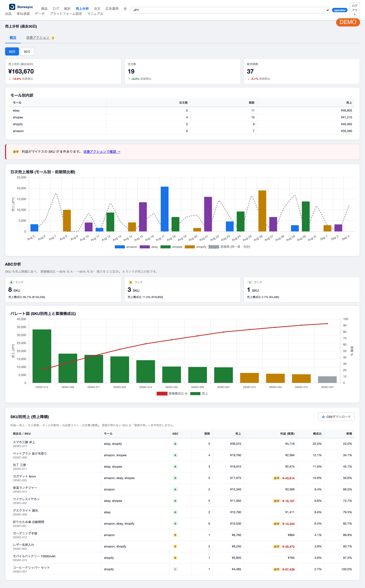Click the DEMO-004 SKU code in table
Viewport: 365px width, 588px height.
(20, 549)
